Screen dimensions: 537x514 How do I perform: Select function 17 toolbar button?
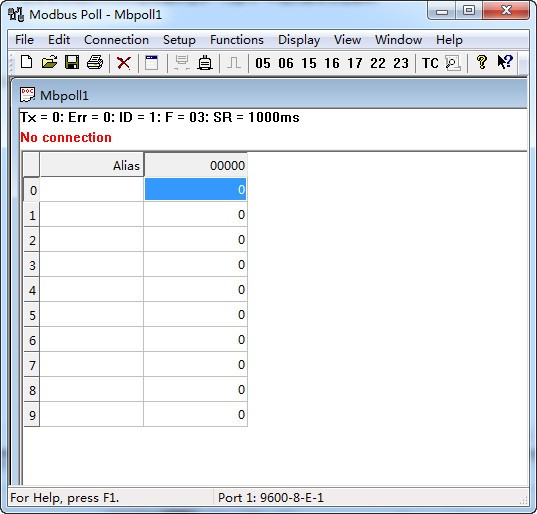(x=354, y=63)
